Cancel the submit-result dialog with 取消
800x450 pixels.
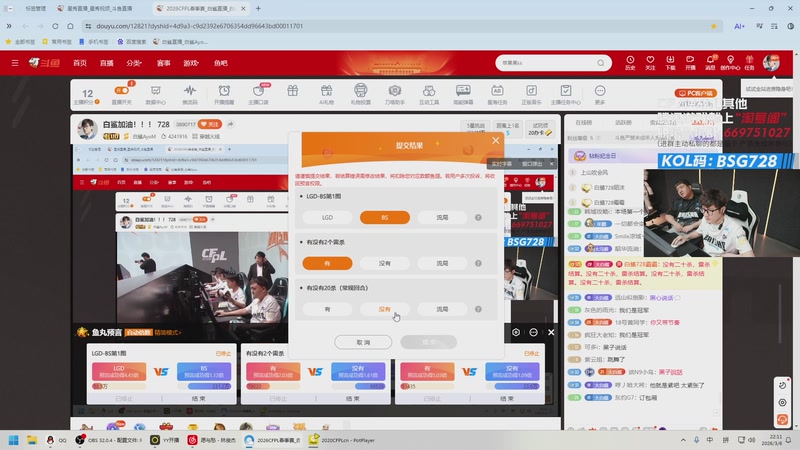(x=363, y=342)
